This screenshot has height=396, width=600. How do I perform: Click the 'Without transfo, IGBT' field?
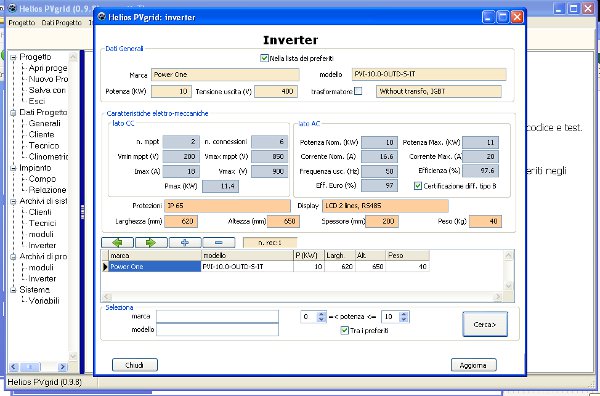click(x=439, y=91)
